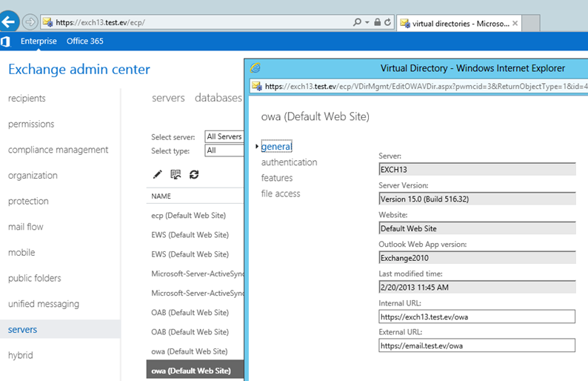This screenshot has height=381, width=588.
Task: Open the Select server dropdown
Action: tap(224, 136)
